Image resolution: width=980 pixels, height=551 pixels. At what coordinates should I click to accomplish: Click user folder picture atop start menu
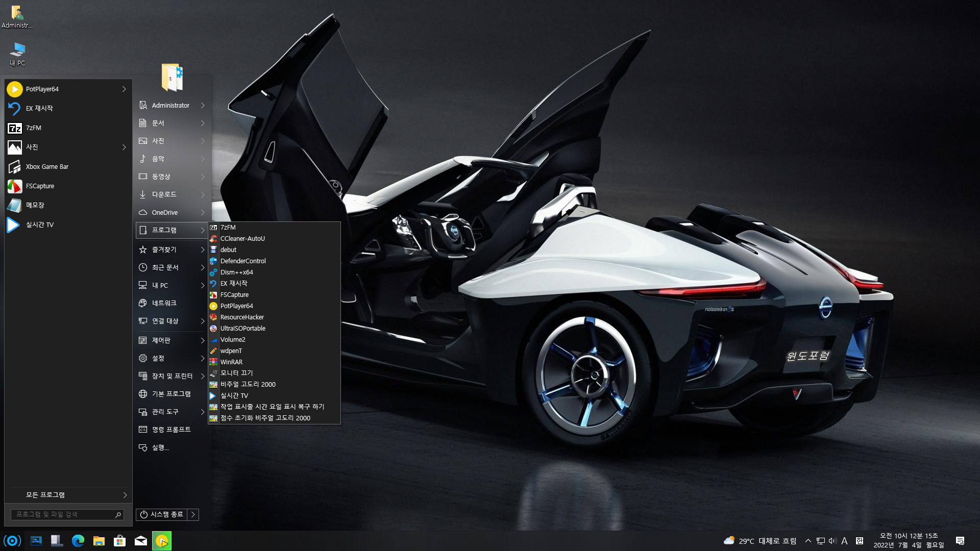click(x=172, y=77)
